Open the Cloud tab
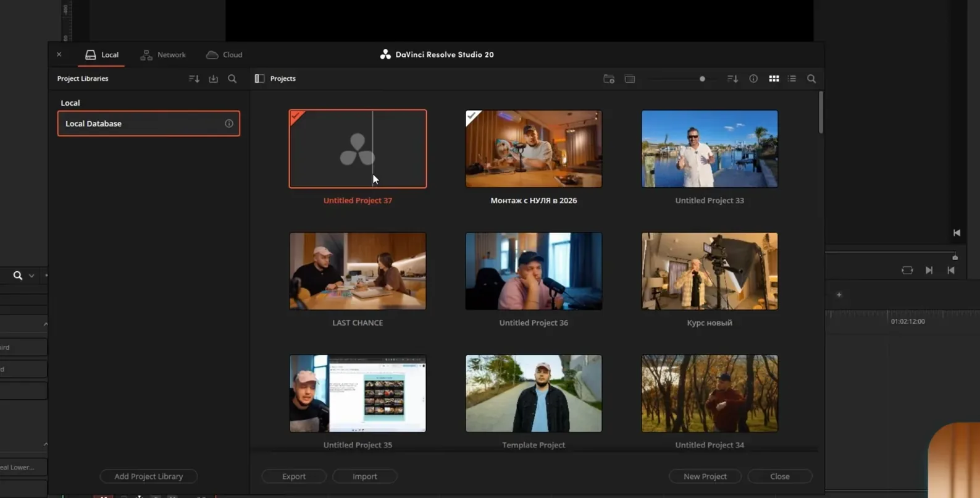 pos(224,54)
